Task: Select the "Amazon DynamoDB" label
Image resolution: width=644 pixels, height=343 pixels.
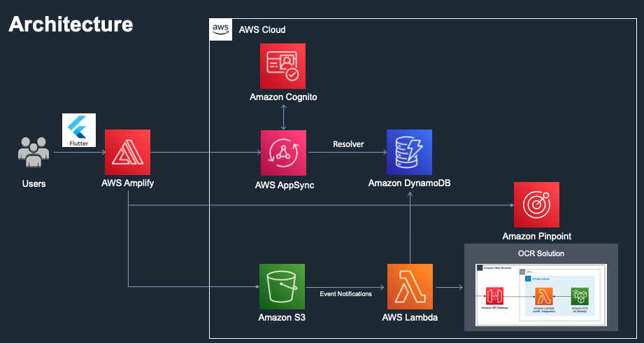Action: coord(409,183)
